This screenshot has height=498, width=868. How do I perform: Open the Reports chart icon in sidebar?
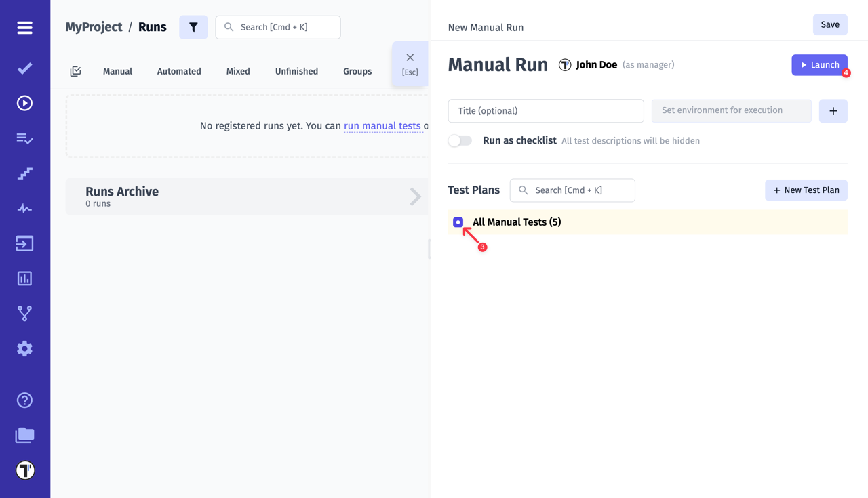click(x=24, y=278)
